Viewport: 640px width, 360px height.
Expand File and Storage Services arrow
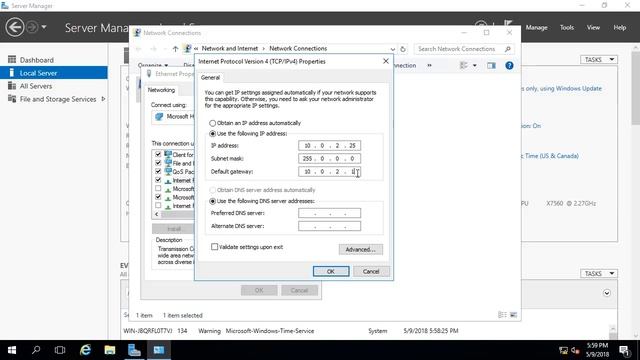coord(103,99)
